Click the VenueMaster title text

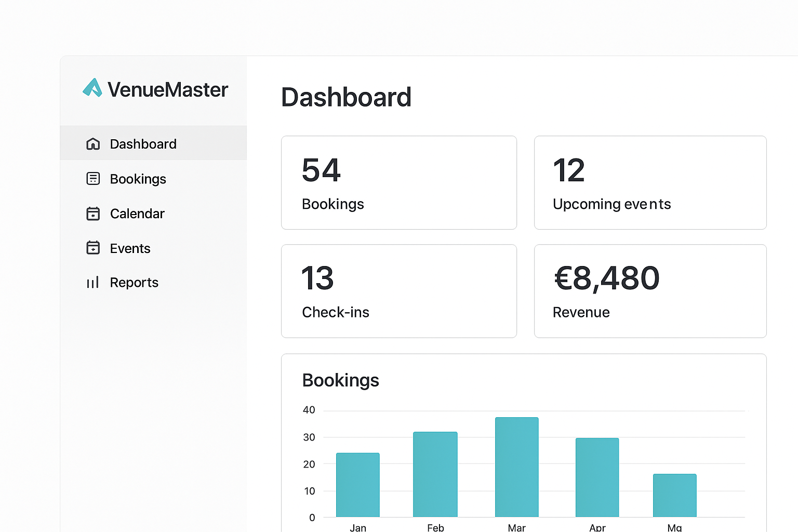pos(168,89)
